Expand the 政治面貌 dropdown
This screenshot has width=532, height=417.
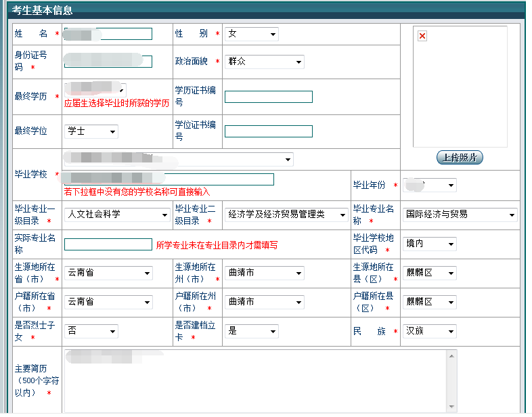pyautogui.click(x=264, y=62)
